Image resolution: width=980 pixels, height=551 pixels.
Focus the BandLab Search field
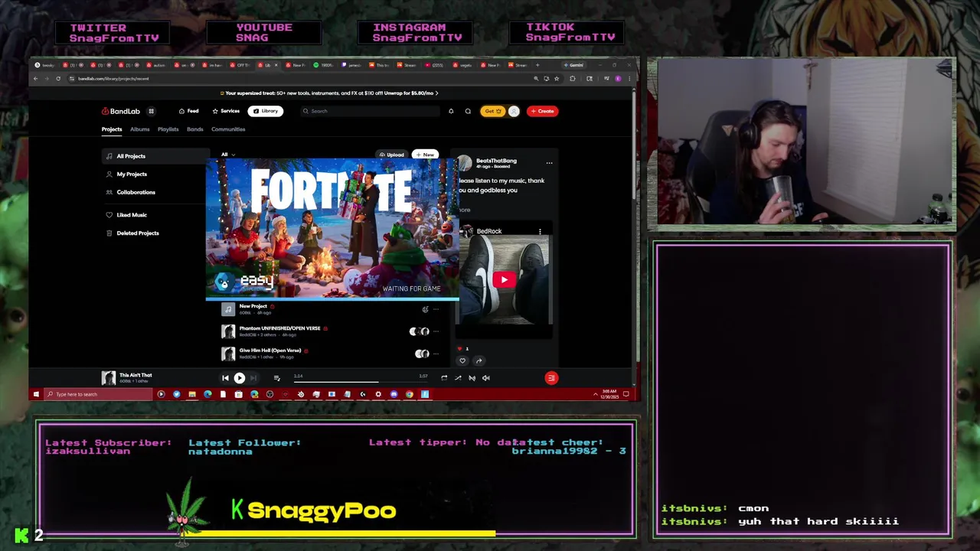pyautogui.click(x=370, y=111)
